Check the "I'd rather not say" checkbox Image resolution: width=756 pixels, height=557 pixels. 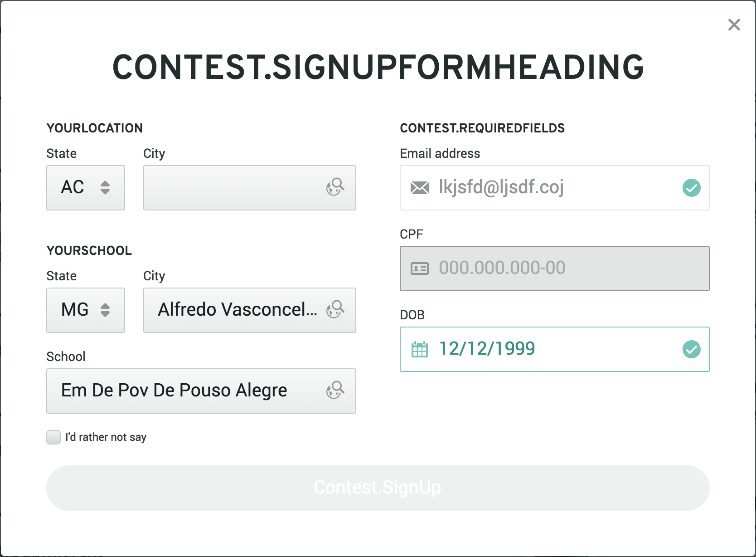point(53,437)
